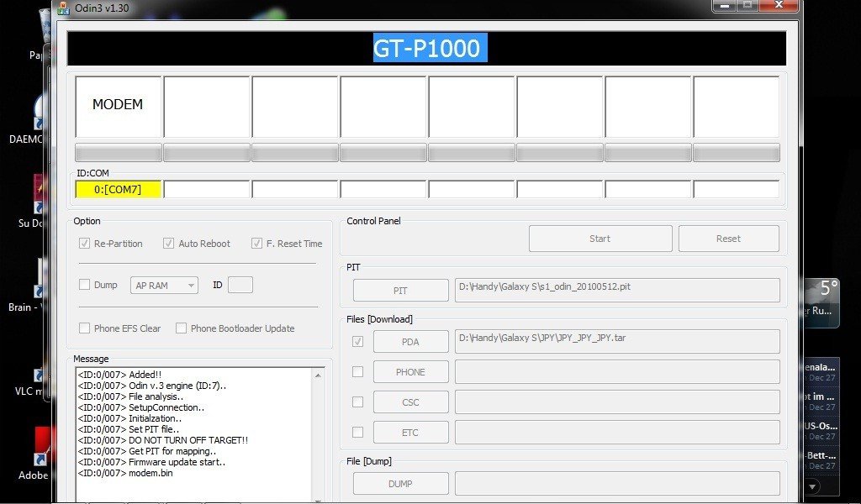Viewport: 861px width, 504px height.
Task: Click the 'File analysis..' log line
Action: (130, 396)
